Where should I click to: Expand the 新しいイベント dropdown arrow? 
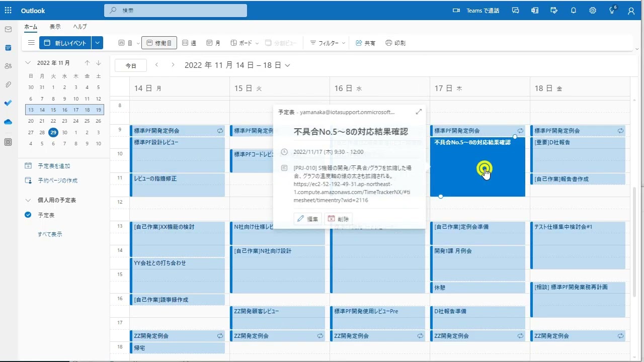tap(97, 43)
